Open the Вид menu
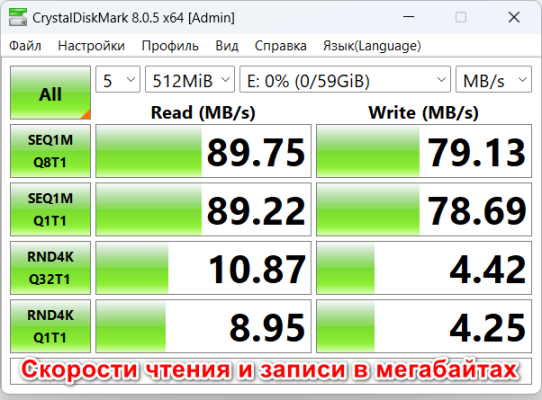The height and width of the screenshot is (400, 542). click(x=227, y=46)
